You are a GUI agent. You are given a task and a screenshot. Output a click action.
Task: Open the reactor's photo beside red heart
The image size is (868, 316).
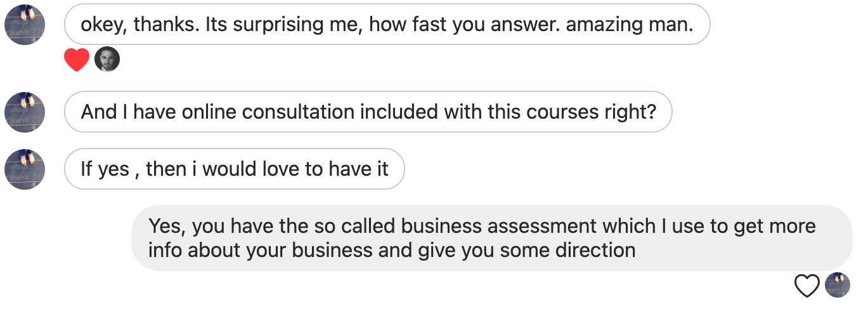[x=107, y=60]
